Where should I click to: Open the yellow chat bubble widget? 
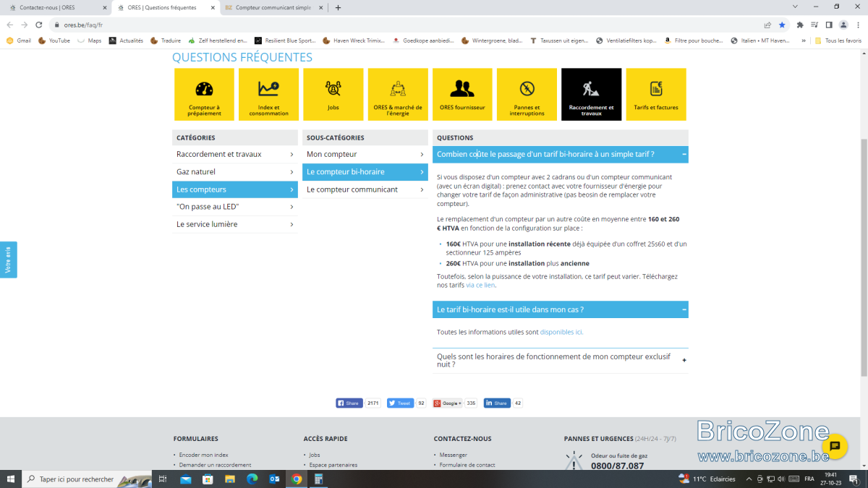[x=834, y=446]
